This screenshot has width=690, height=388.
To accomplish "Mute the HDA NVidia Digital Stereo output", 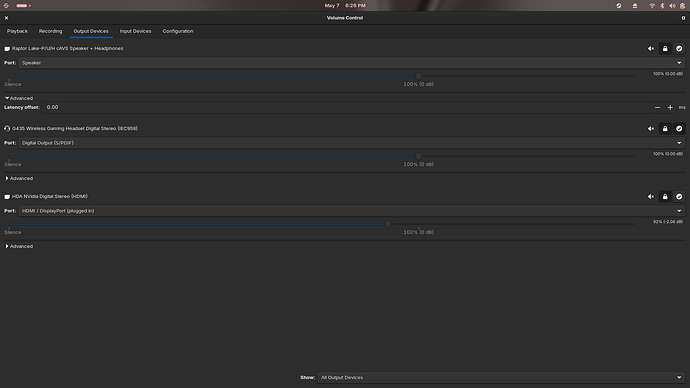I will click(651, 197).
